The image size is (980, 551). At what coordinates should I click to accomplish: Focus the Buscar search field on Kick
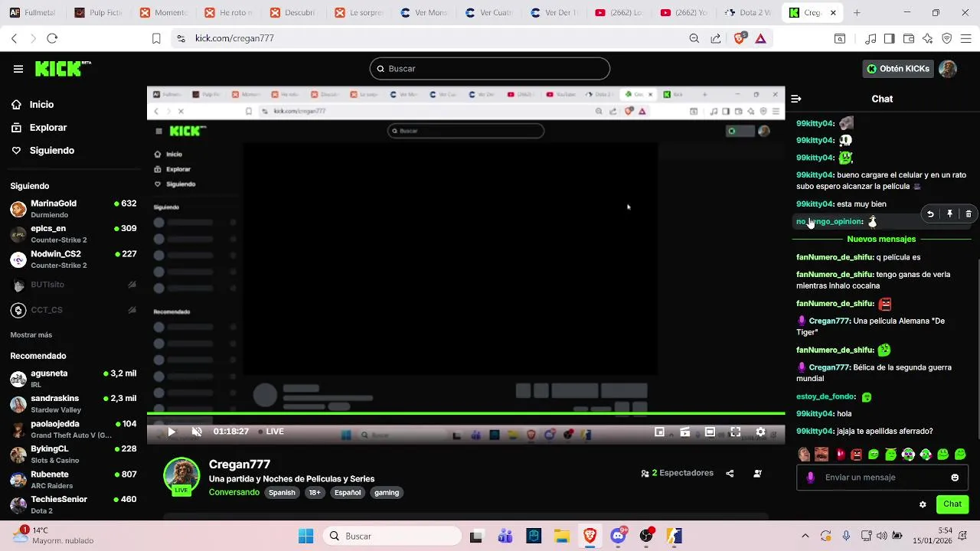click(x=490, y=69)
